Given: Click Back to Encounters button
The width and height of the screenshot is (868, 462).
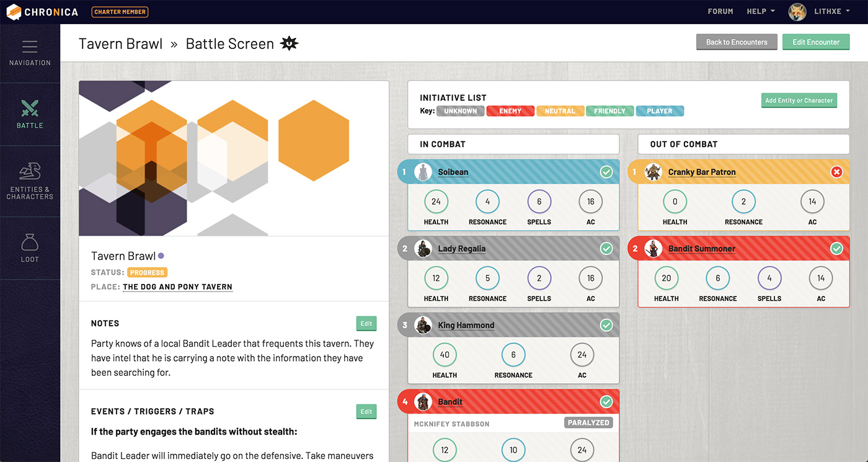Looking at the screenshot, I should click(737, 42).
